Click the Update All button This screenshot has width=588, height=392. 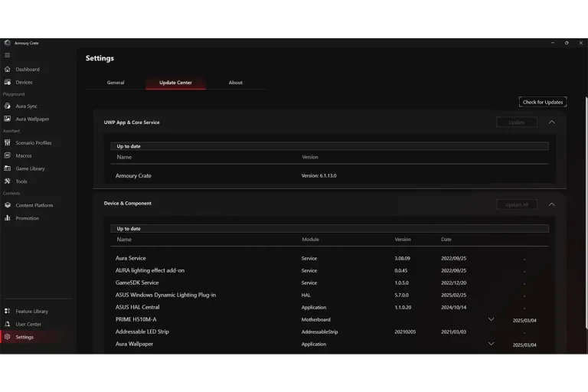[x=516, y=204]
